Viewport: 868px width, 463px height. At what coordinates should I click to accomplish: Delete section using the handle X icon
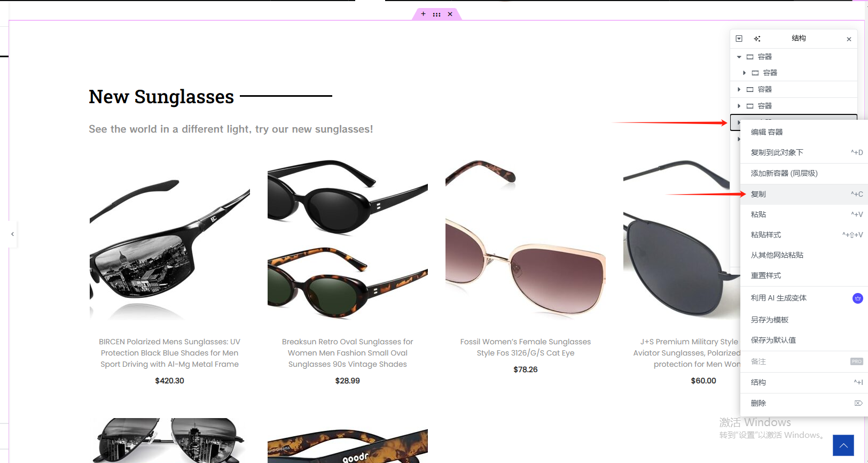450,14
